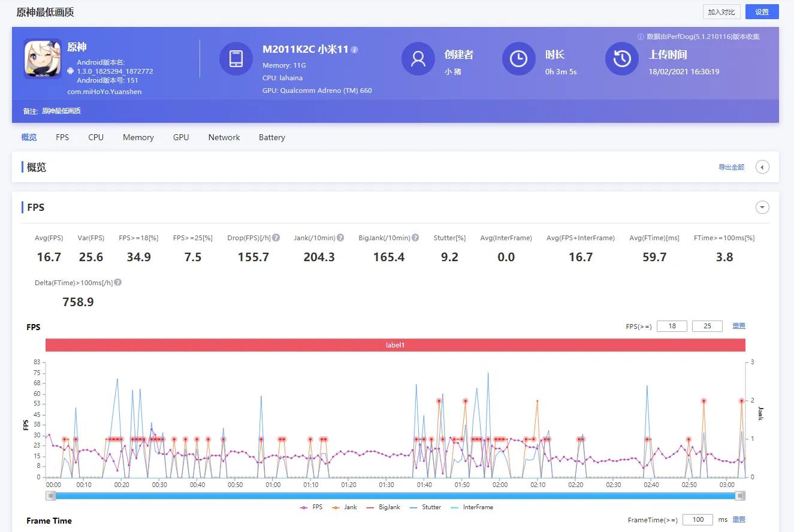Open the Battery tab
This screenshot has height=532, width=794.
click(x=271, y=137)
